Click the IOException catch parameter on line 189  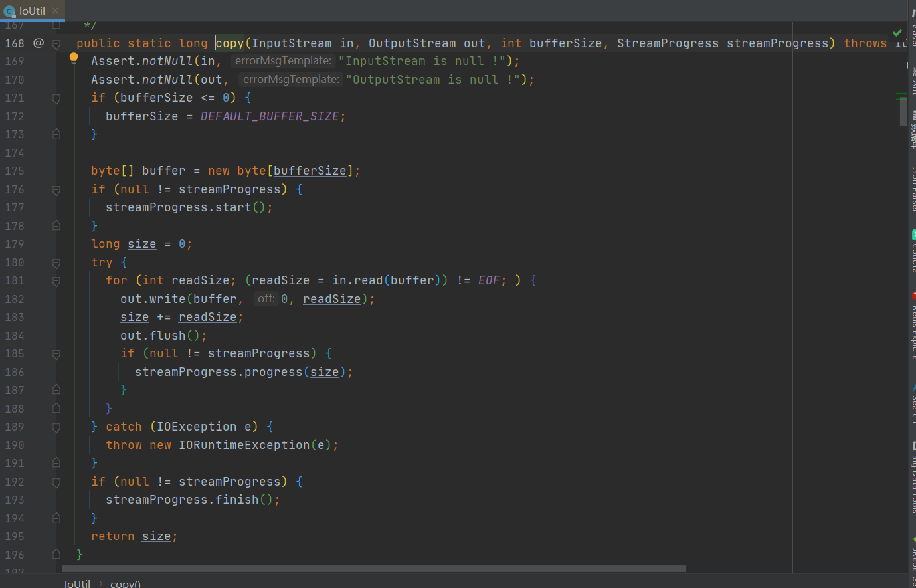click(x=204, y=427)
